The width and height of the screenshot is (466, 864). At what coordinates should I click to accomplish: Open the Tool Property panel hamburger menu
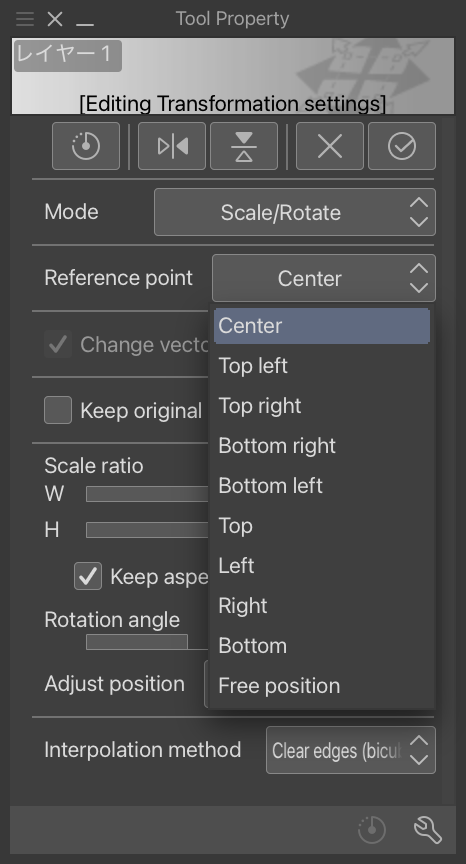point(25,19)
